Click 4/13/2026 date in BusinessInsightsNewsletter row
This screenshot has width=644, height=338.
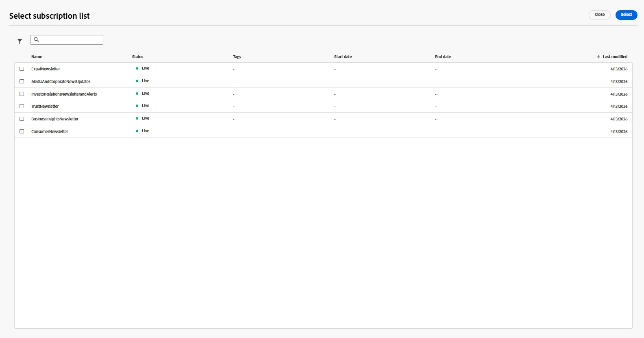pos(619,119)
